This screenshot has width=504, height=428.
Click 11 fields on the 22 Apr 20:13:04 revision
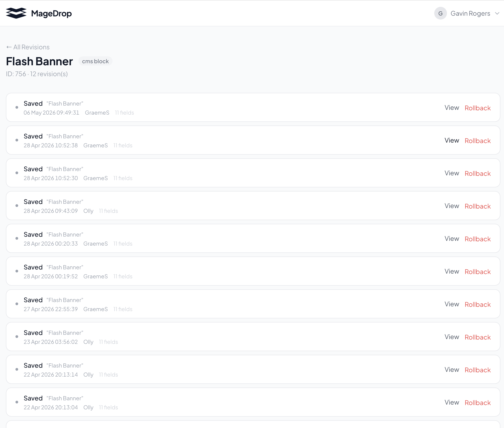108,408
